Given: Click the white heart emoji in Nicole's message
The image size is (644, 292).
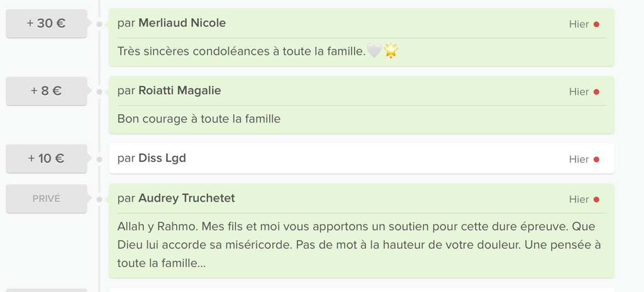Looking at the screenshot, I should pyautogui.click(x=374, y=51).
